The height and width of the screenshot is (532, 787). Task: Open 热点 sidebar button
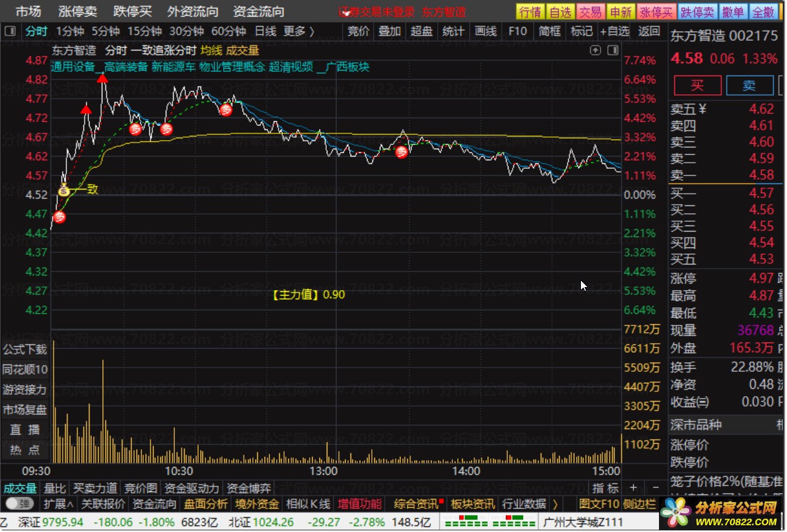(24, 450)
